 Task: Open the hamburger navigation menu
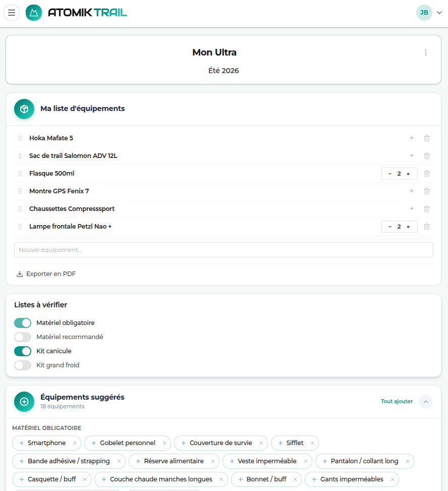(12, 13)
